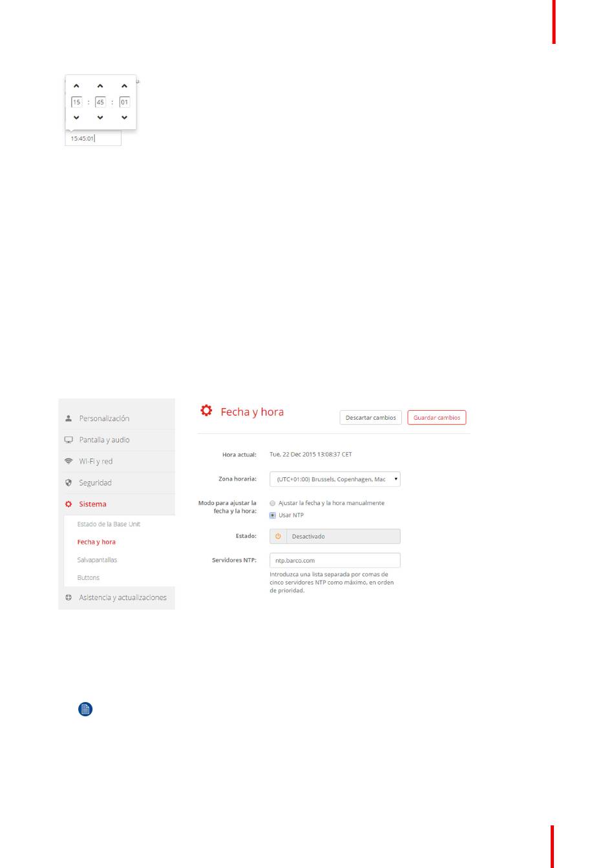Select the Usar NTP option
Viewport: 614px width, 868px height.
pos(273,515)
